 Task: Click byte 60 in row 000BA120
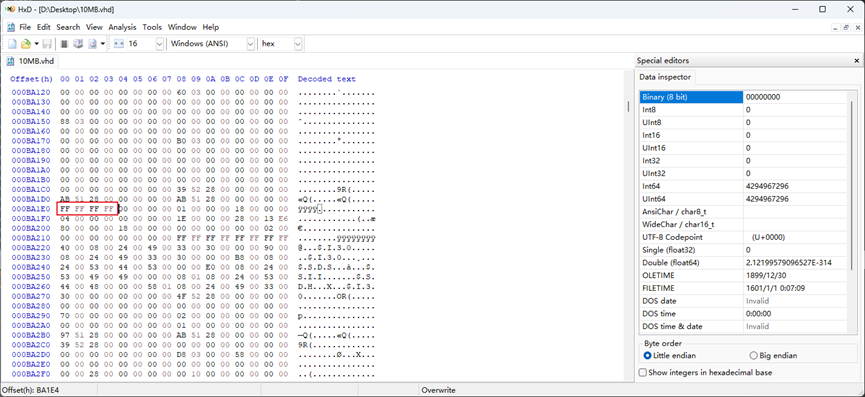(x=181, y=93)
